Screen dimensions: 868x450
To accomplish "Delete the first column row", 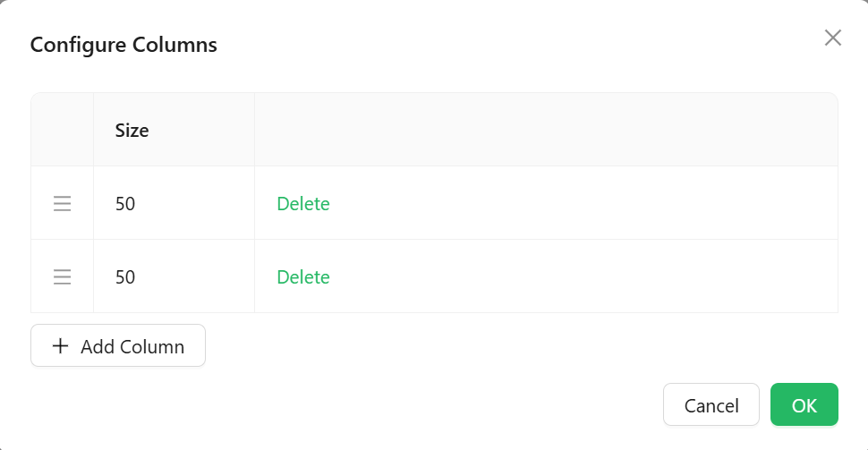I will tap(302, 204).
